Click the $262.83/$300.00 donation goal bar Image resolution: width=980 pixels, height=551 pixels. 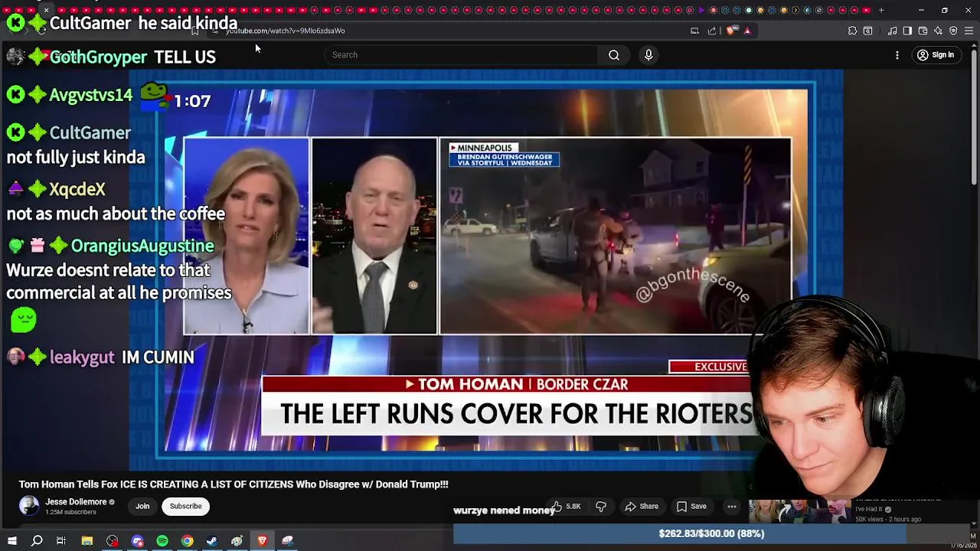pyautogui.click(x=711, y=533)
